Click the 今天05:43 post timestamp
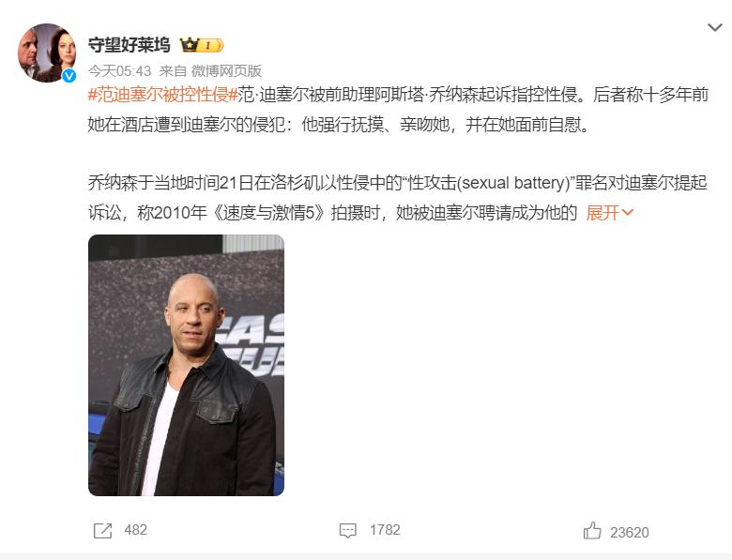 pos(119,71)
